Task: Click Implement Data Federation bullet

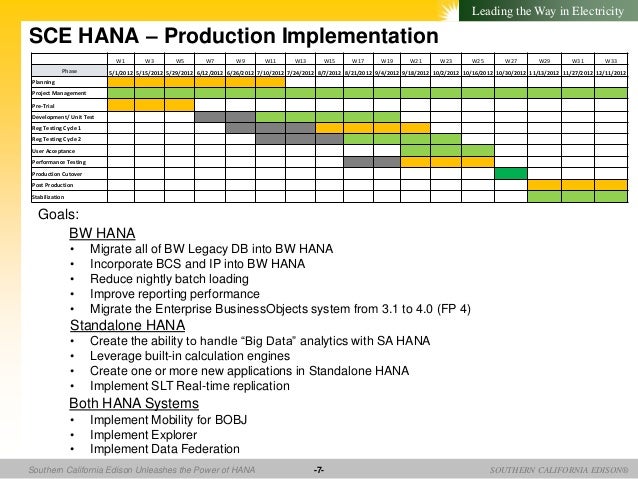Action: tap(165, 449)
